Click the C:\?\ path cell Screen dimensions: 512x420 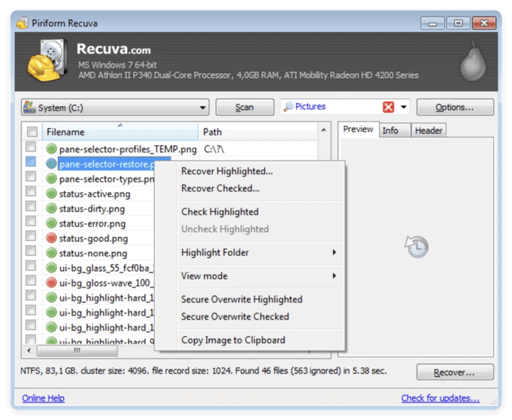click(x=214, y=149)
